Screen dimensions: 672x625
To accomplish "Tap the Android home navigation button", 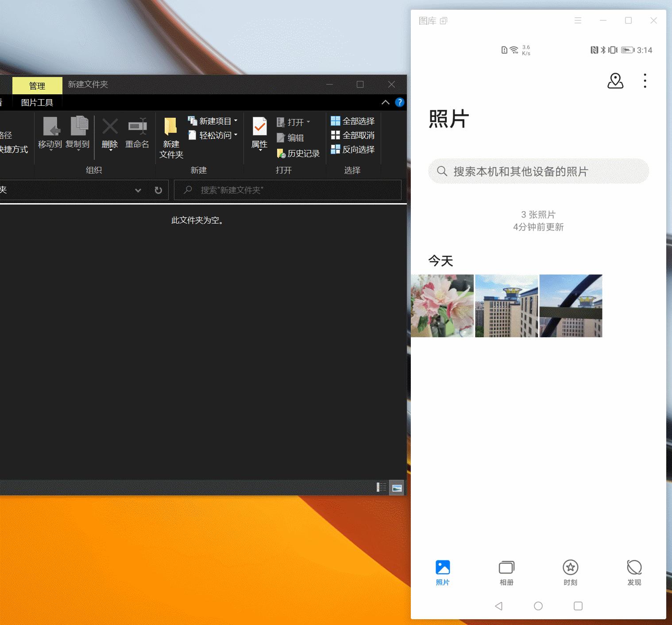I will coord(538,606).
